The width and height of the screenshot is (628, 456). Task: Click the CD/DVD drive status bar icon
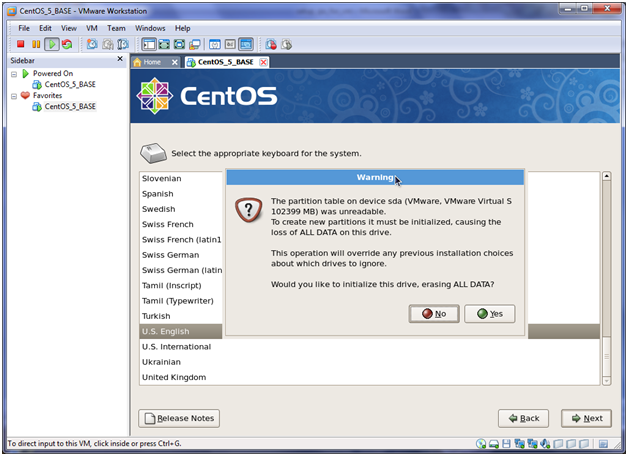click(x=481, y=443)
